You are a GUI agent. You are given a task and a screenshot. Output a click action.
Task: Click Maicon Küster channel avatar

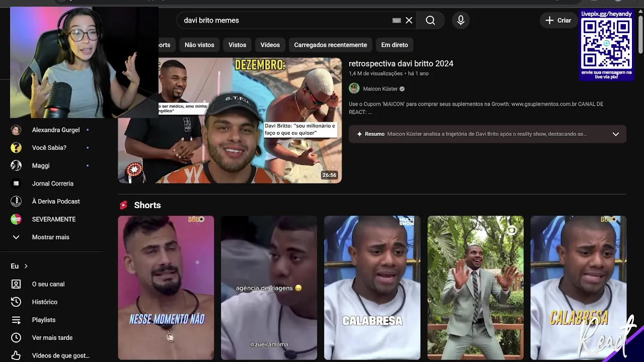[x=354, y=88]
